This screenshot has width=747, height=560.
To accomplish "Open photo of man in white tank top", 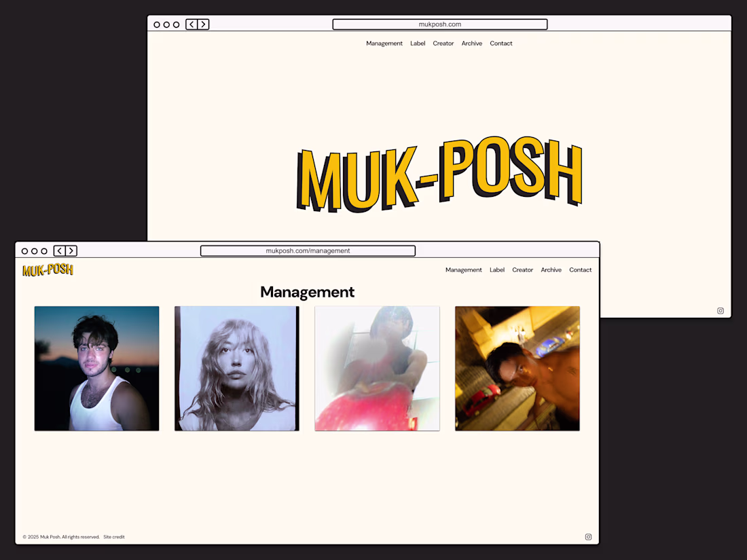I will (96, 369).
